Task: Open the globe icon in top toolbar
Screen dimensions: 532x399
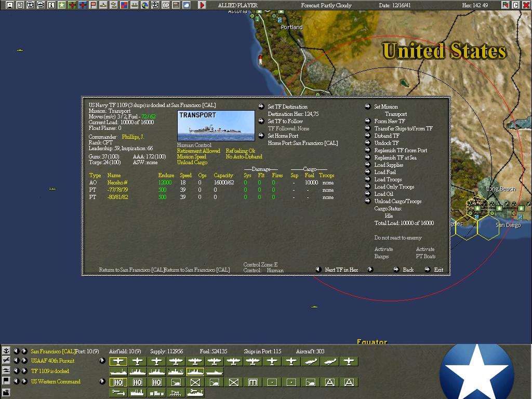Action: [145, 5]
